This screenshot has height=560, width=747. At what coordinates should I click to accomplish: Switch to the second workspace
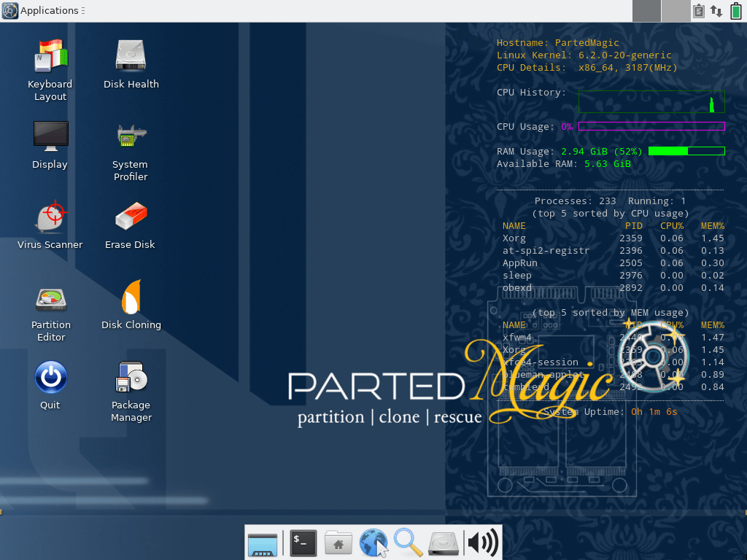click(x=676, y=11)
